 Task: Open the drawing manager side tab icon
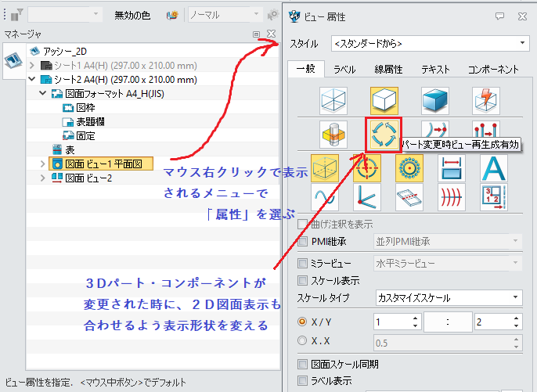(x=14, y=61)
